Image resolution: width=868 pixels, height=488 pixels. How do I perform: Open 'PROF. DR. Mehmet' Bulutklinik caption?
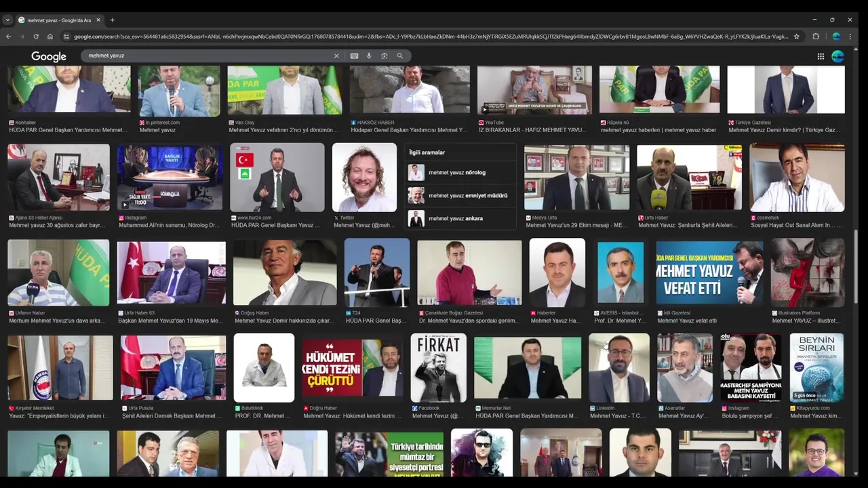pyautogui.click(x=263, y=415)
